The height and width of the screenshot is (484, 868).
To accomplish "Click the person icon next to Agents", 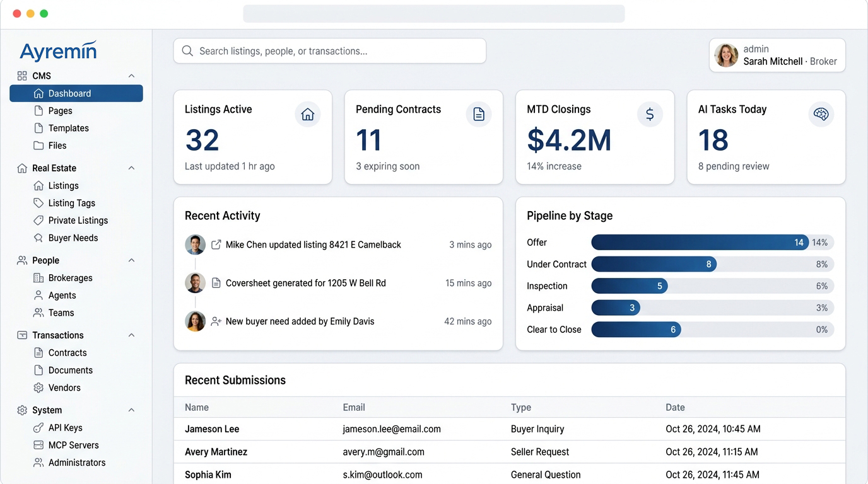I will 38,296.
